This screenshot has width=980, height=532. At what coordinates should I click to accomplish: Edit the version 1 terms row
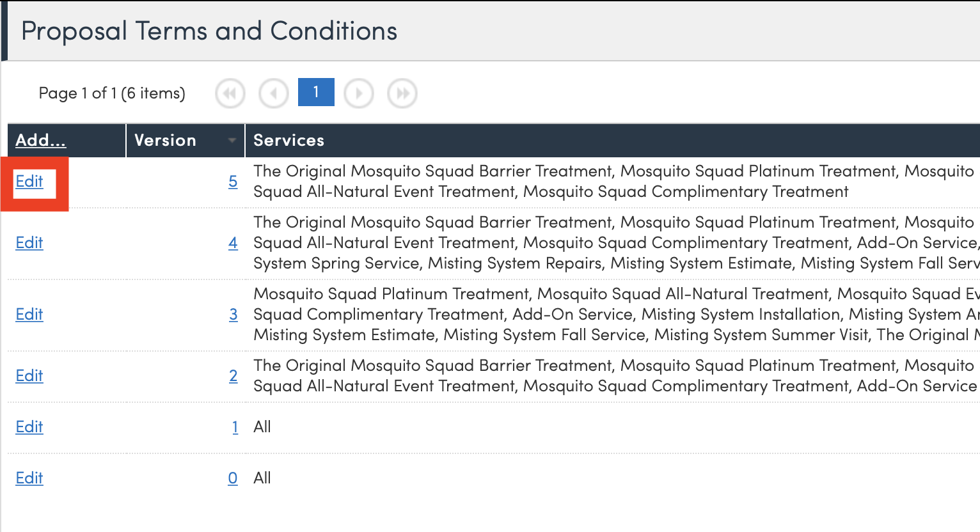pyautogui.click(x=29, y=427)
